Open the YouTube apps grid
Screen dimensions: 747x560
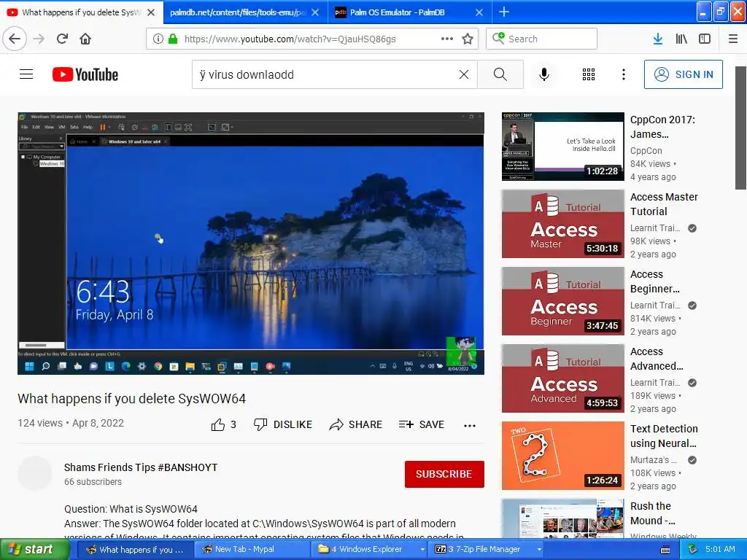tap(589, 74)
